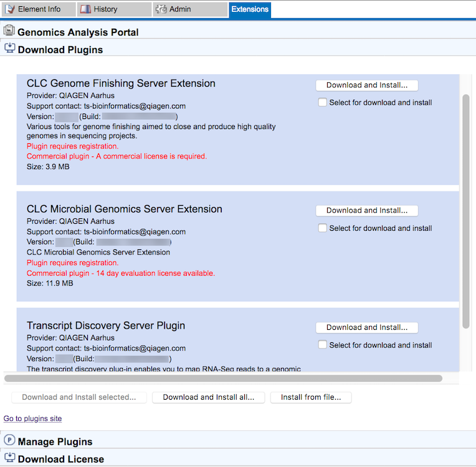Click the Genomics Analysis Portal icon
This screenshot has width=476, height=467.
tap(9, 31)
